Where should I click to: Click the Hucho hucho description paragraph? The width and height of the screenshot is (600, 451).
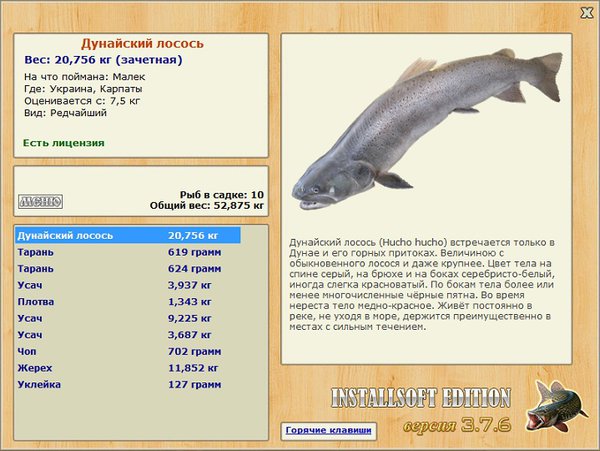click(x=422, y=285)
